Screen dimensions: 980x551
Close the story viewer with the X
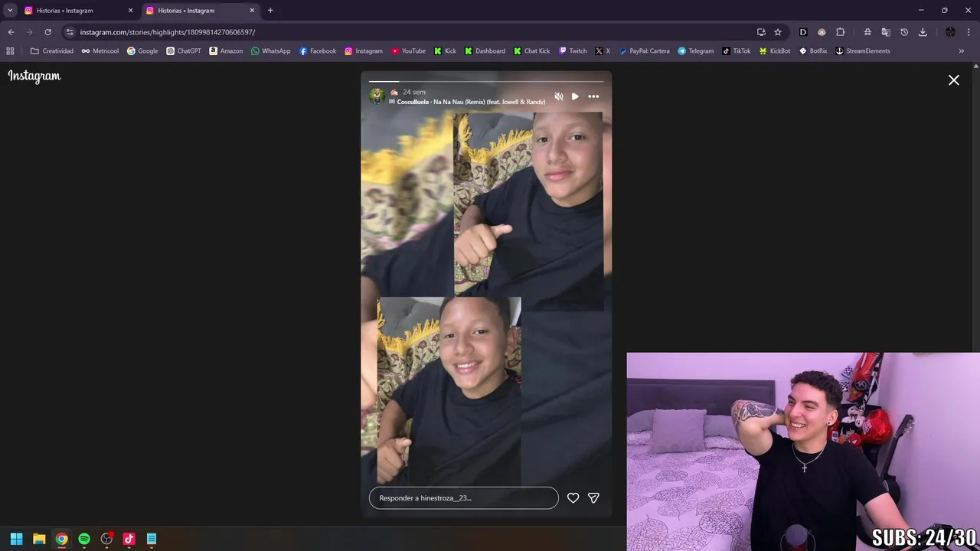pos(954,80)
